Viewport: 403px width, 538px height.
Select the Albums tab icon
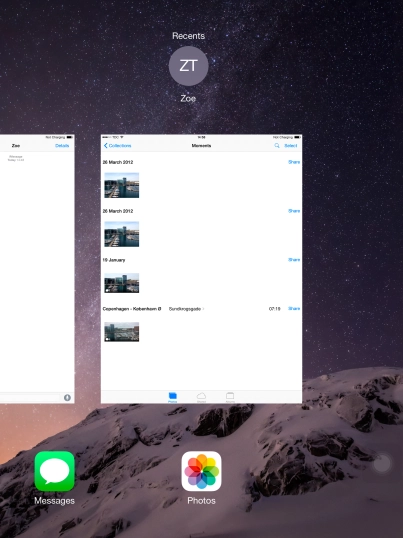230,397
